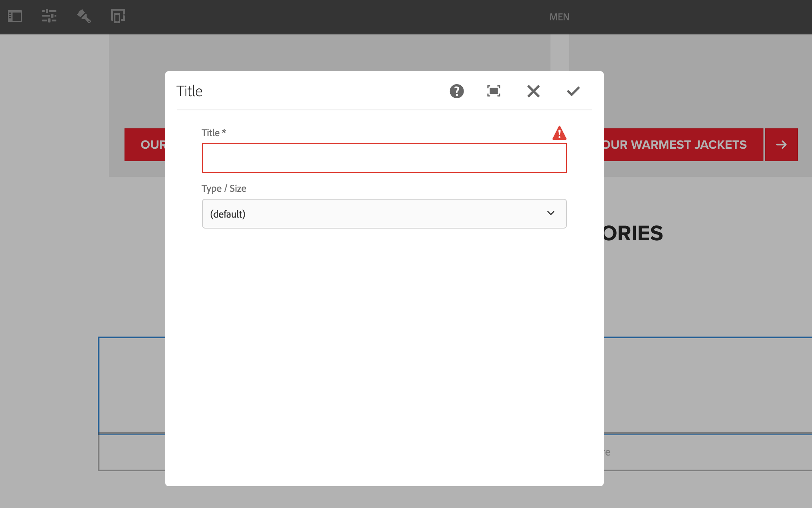
Task: Click the arrow icon beside Our Warmest Jackets
Action: tap(781, 144)
